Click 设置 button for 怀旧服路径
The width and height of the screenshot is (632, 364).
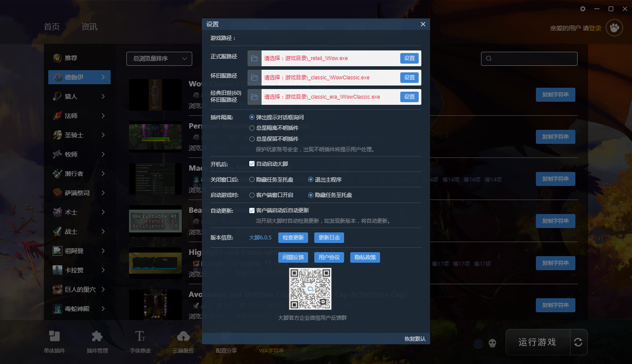click(409, 78)
